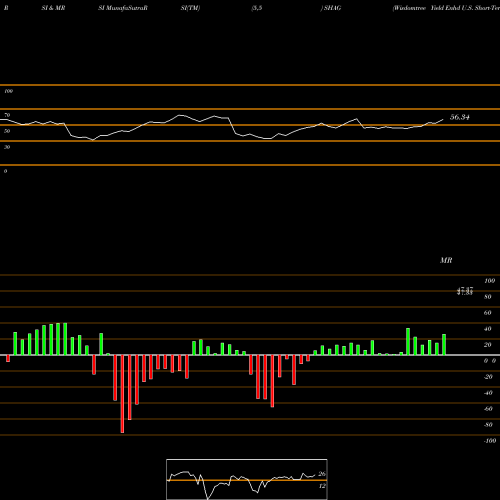Screen dimensions: 500x500
Task: Click the value 26 in the mini chart
Action: [322, 474]
